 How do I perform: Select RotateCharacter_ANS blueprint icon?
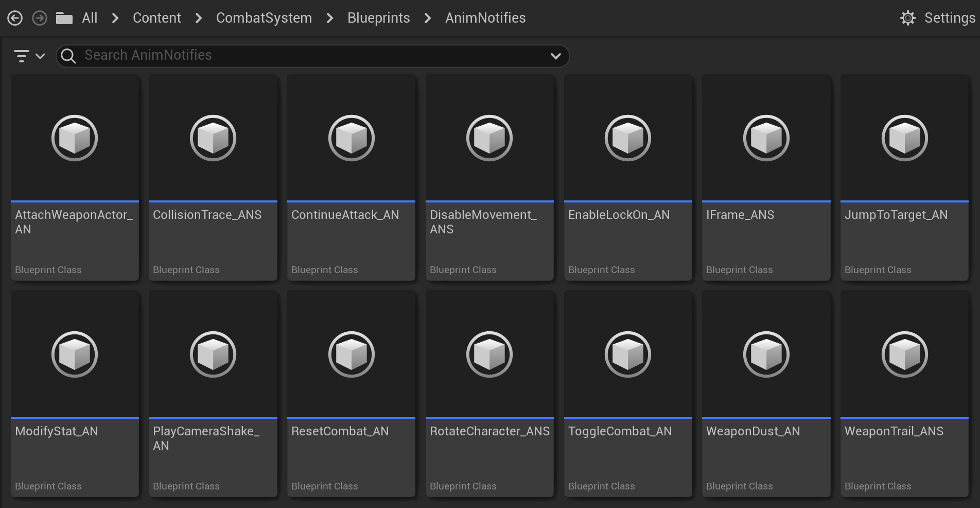489,354
